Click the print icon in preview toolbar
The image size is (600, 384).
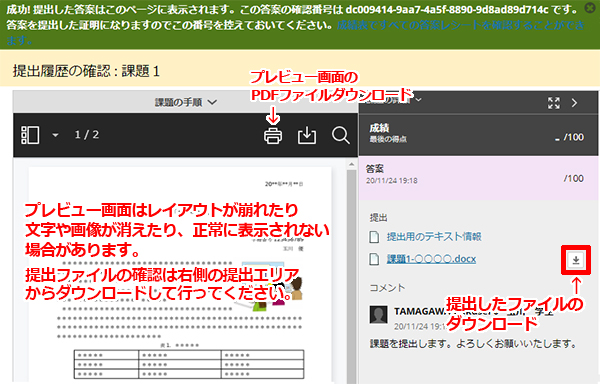click(x=273, y=135)
